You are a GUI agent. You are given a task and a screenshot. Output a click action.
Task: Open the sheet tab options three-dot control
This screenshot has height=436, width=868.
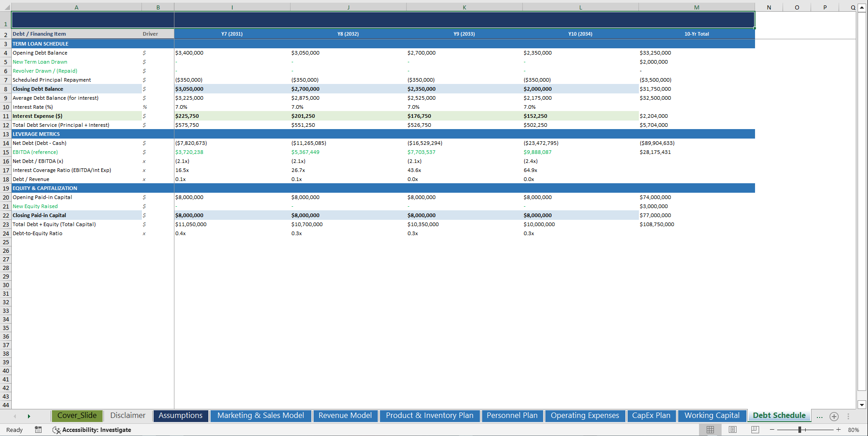[x=849, y=417]
